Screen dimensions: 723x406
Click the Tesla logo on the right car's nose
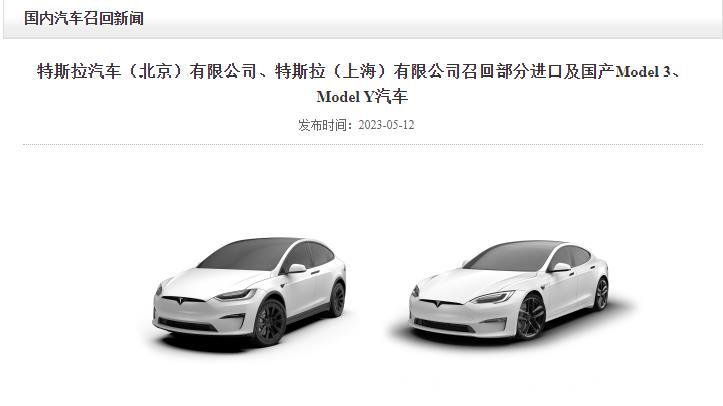pyautogui.click(x=437, y=303)
